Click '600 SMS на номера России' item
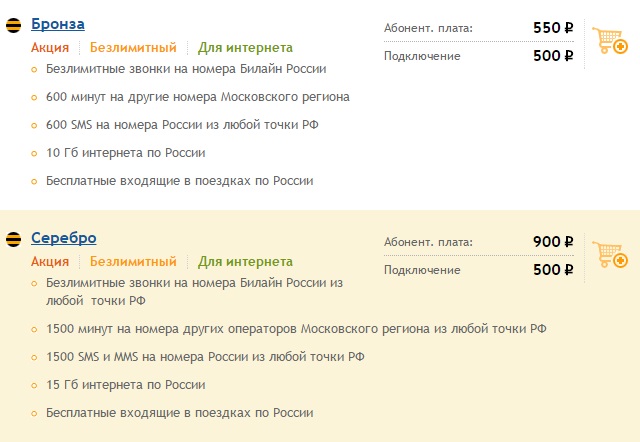 tap(182, 125)
